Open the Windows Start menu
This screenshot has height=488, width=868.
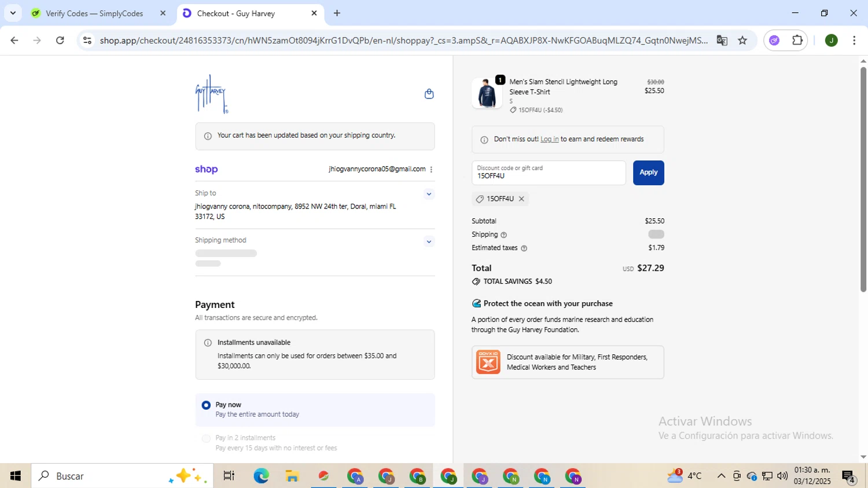tap(16, 476)
